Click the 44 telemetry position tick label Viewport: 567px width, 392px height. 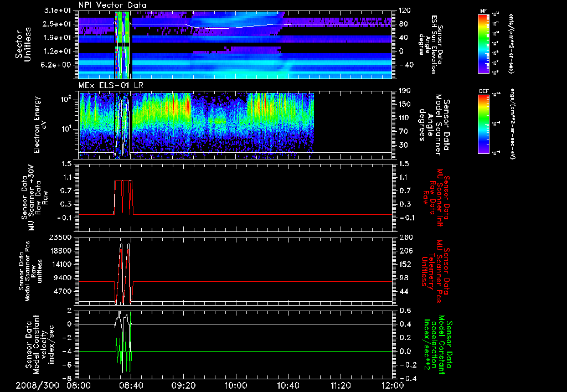click(x=403, y=291)
